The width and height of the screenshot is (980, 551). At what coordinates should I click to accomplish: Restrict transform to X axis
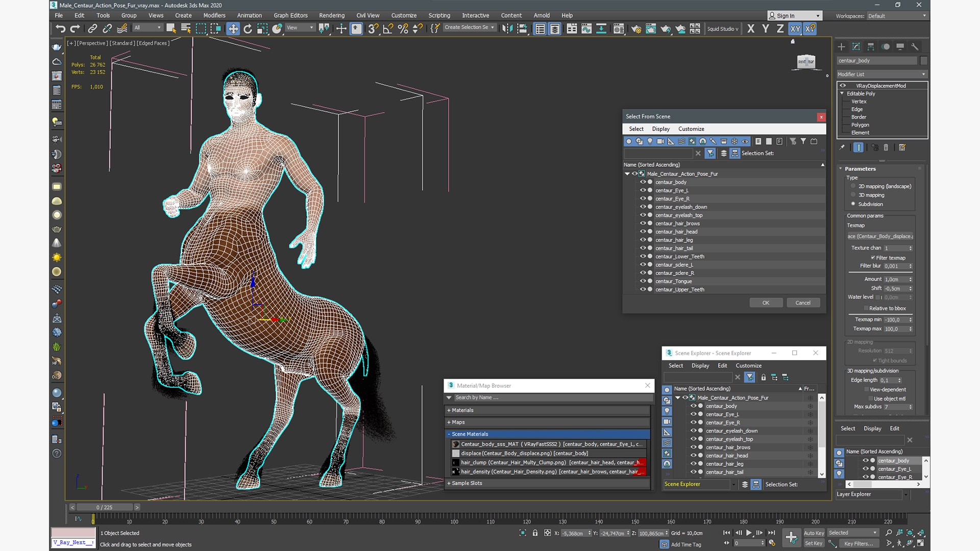(750, 29)
